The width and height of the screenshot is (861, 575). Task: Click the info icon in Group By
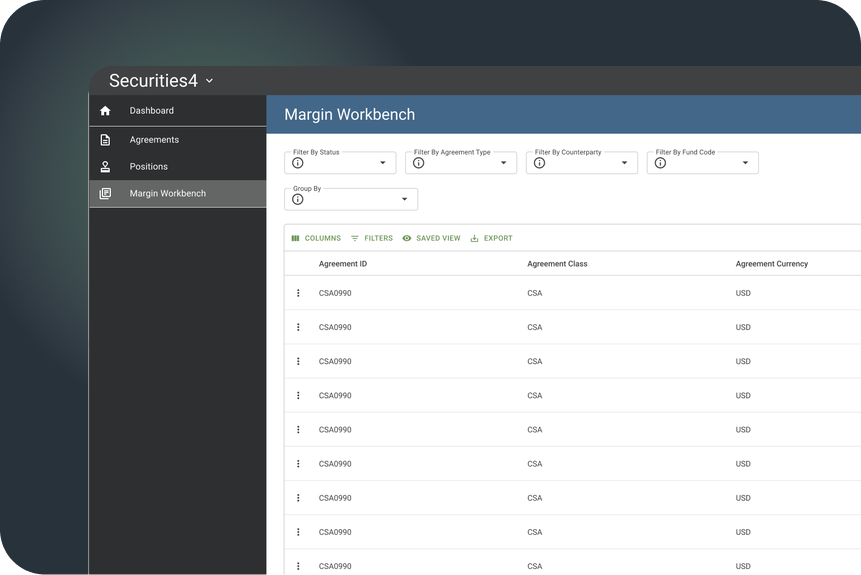tap(298, 199)
